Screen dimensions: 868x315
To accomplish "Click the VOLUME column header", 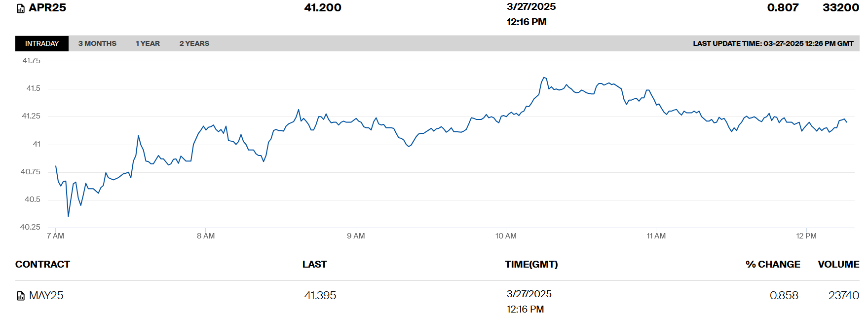I will pyautogui.click(x=838, y=264).
